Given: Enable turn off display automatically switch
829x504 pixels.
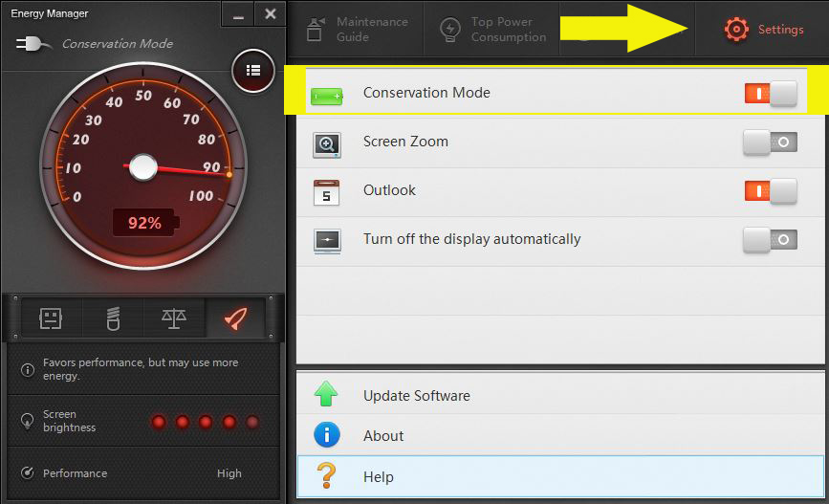Looking at the screenshot, I should tap(770, 240).
